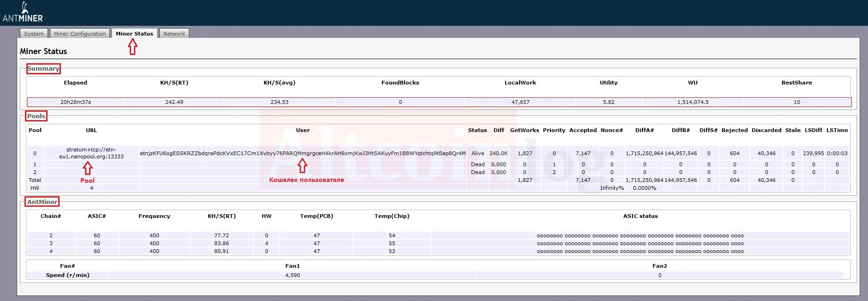The height and width of the screenshot is (301, 868).
Task: Click the Pools section legend
Action: [x=36, y=116]
